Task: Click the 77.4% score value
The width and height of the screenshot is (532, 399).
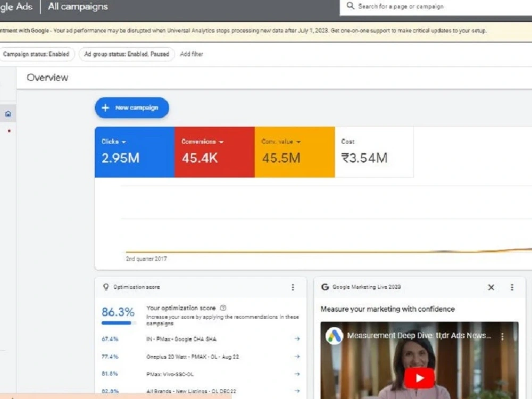Action: (110, 356)
